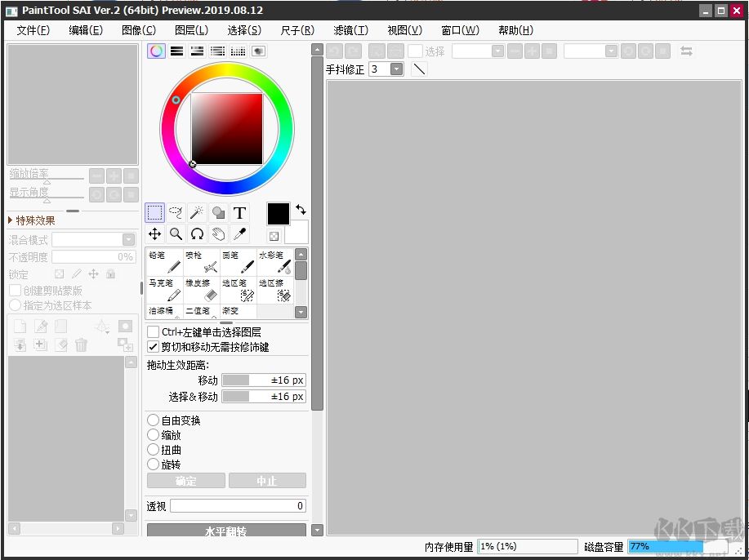Choose the Lasso selection tool
Image resolution: width=749 pixels, height=560 pixels.
pos(176,212)
